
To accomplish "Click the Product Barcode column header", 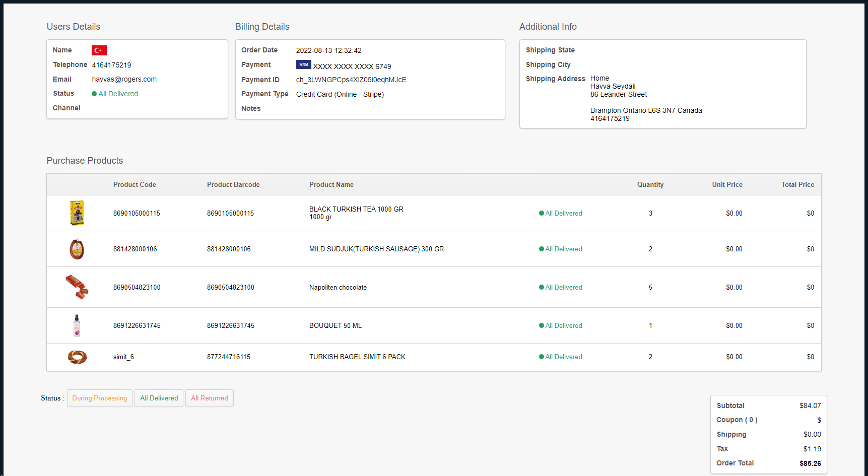I will coord(233,184).
